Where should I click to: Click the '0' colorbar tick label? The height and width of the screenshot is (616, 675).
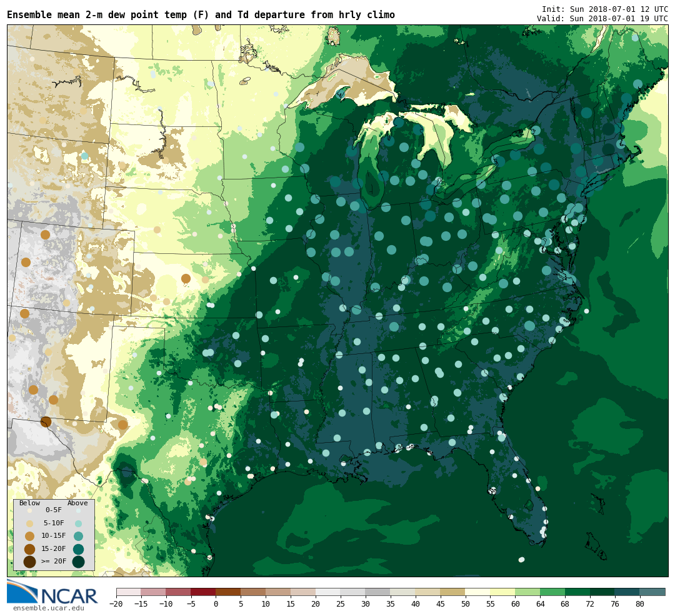(216, 604)
